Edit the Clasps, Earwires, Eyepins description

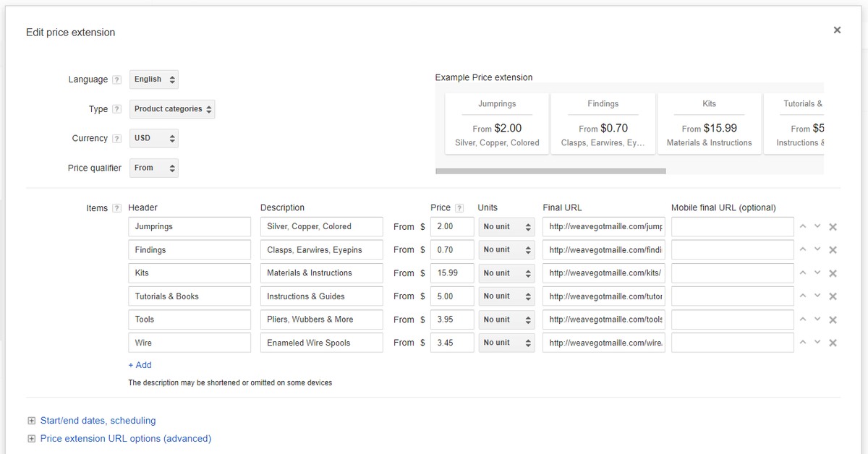coord(322,250)
